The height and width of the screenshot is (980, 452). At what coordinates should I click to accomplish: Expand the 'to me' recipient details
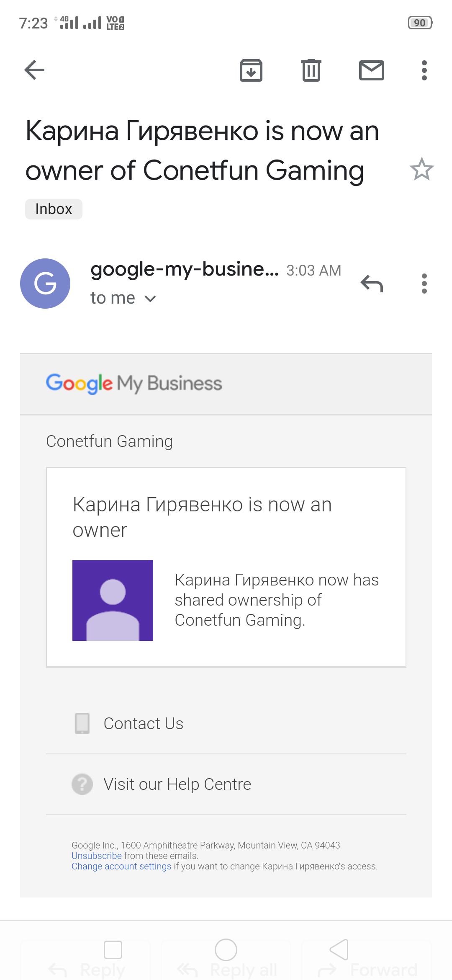(123, 298)
